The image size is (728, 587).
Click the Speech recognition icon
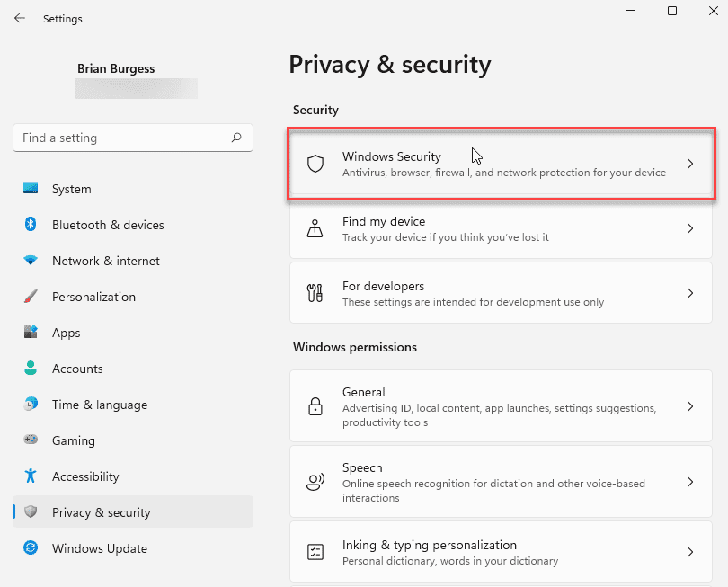pyautogui.click(x=315, y=482)
